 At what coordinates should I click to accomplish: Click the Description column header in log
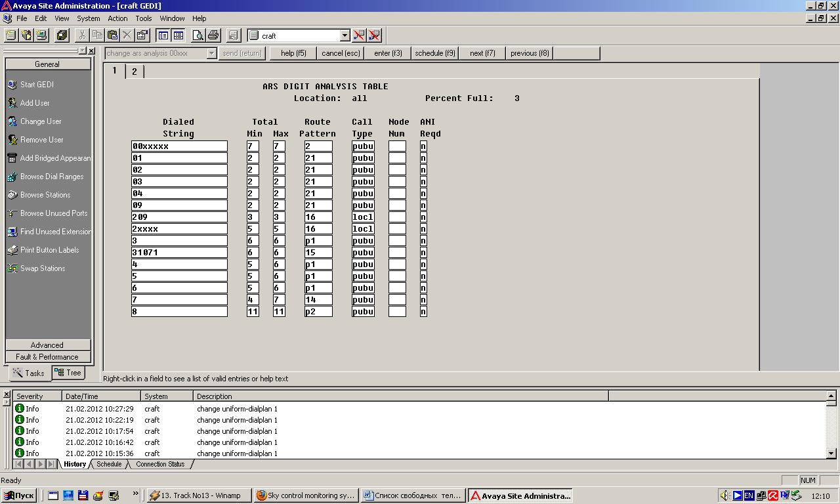click(x=401, y=396)
